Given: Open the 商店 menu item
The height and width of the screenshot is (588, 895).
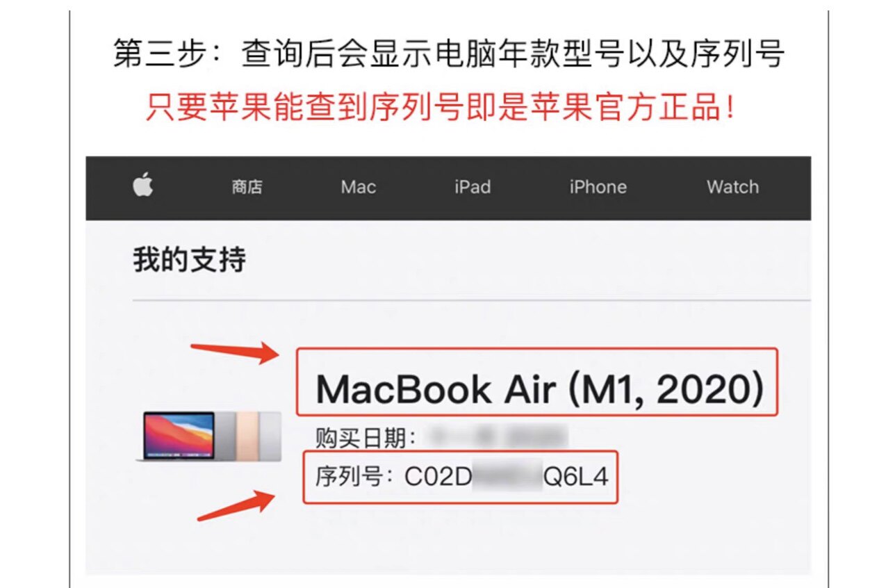Looking at the screenshot, I should point(247,187).
